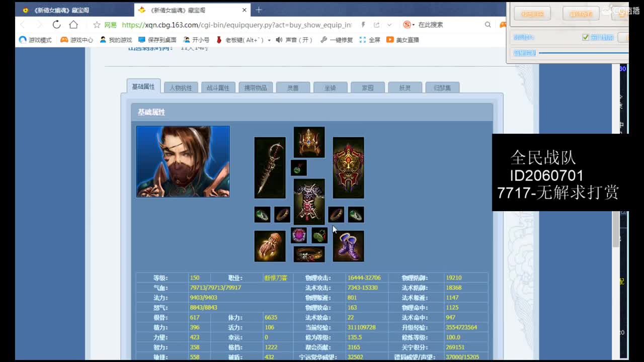Image resolution: width=644 pixels, height=362 pixels.
Task: Click the 3554723564 upgrade experience value
Action: (461, 327)
